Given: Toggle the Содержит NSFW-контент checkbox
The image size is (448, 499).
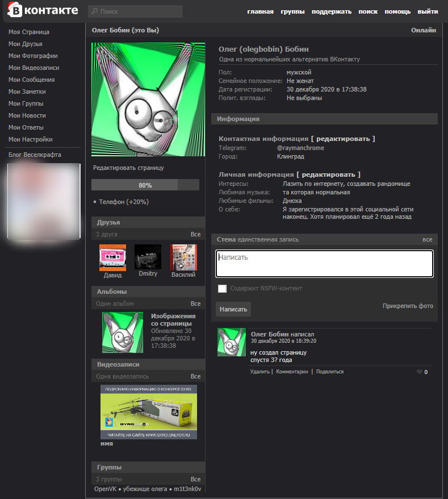Looking at the screenshot, I should pyautogui.click(x=222, y=289).
